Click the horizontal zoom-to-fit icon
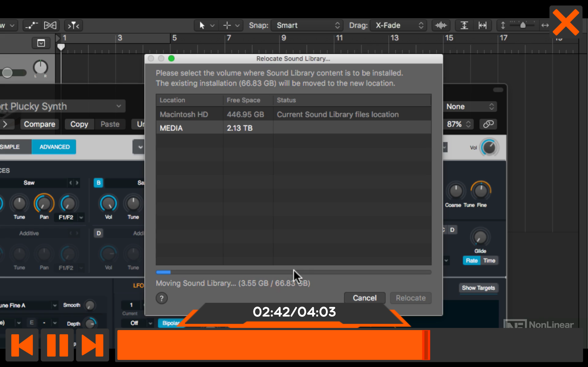 (x=482, y=25)
